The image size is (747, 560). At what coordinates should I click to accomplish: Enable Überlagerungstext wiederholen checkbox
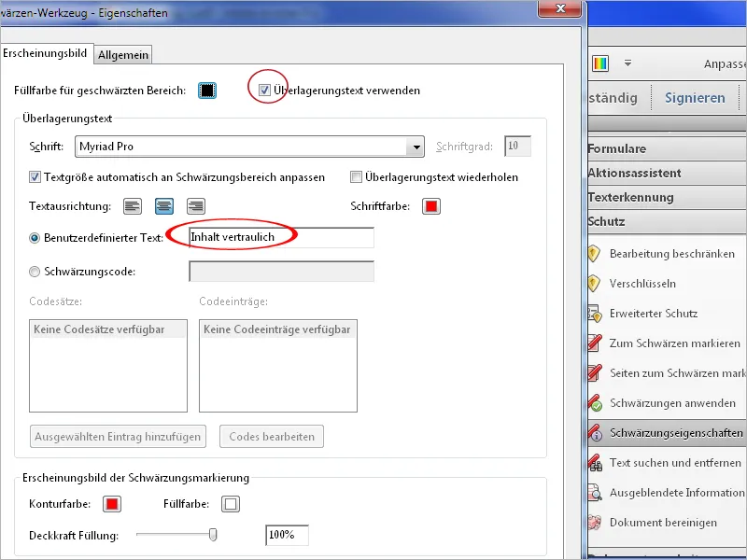tap(356, 177)
